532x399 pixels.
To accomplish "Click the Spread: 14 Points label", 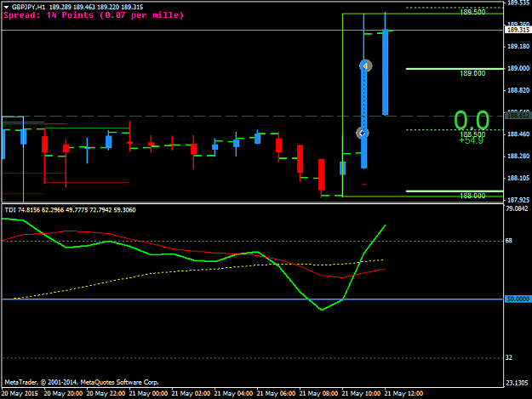I will (94, 15).
